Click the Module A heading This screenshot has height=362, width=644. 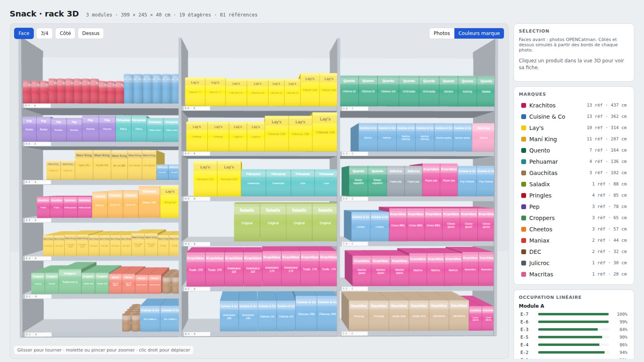[x=531, y=306]
